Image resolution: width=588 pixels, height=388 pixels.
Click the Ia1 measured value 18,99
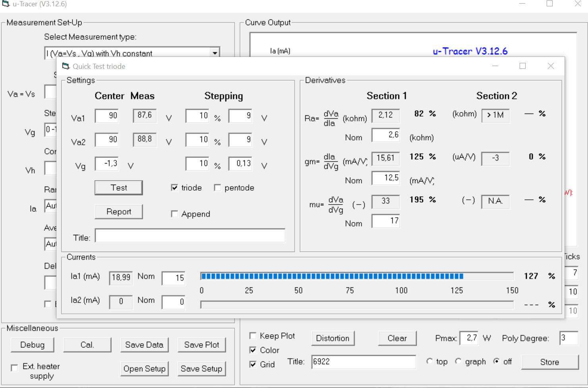click(121, 278)
